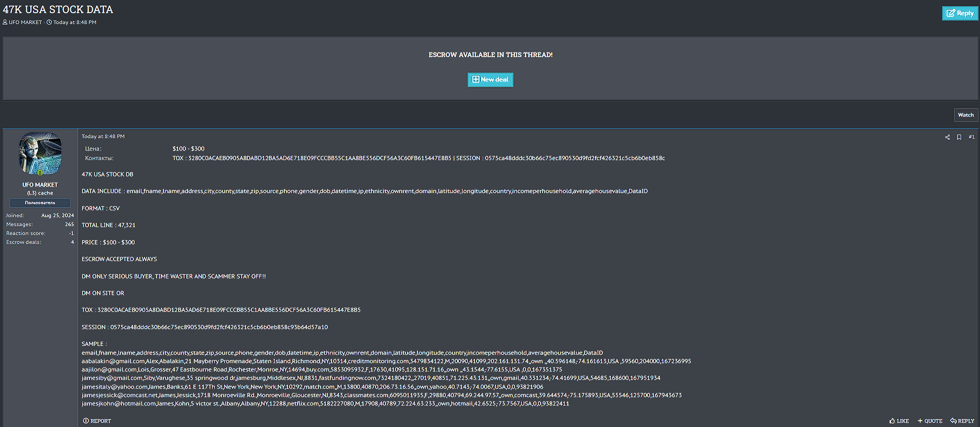Click the LIKE thumbs-up icon
This screenshot has height=427, width=980.
(x=892, y=421)
